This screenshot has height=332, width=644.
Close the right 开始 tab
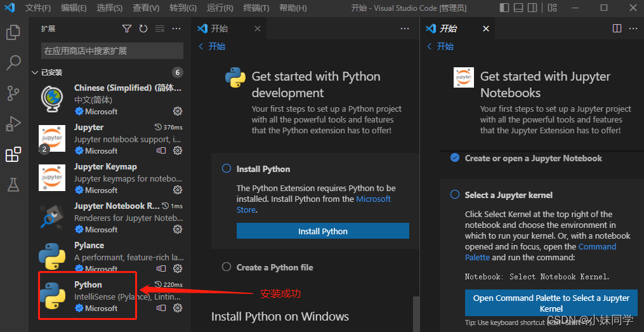point(486,29)
